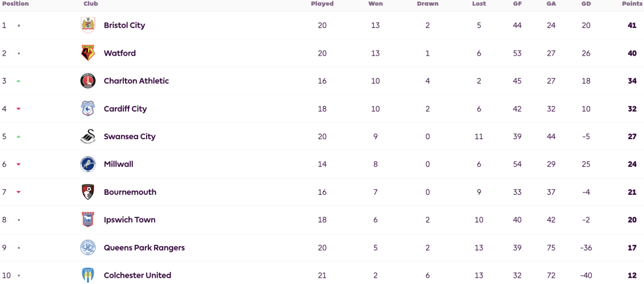Screen dimensions: 644x284
Task: Open the Queens Park Rangers link
Action: coord(144,248)
